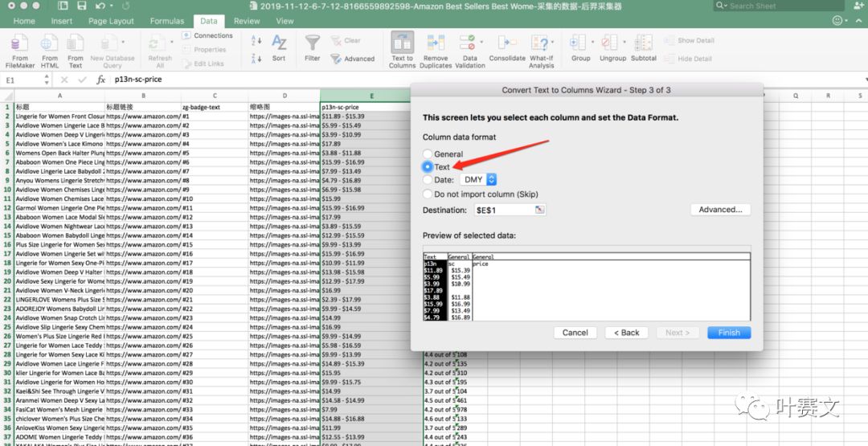Expand Data Validation dropdown arrow
Screen dimensions: 868x446
click(481, 42)
